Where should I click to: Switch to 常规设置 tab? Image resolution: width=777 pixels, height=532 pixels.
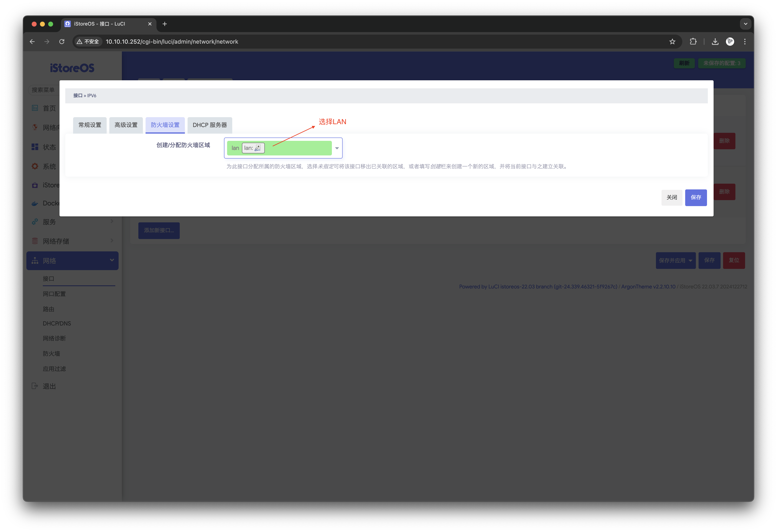click(90, 125)
